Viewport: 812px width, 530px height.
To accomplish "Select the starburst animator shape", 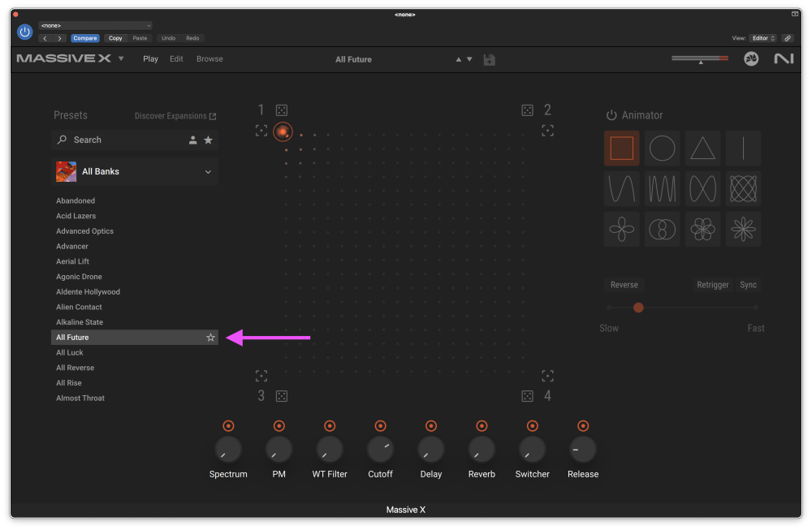I will [x=743, y=229].
